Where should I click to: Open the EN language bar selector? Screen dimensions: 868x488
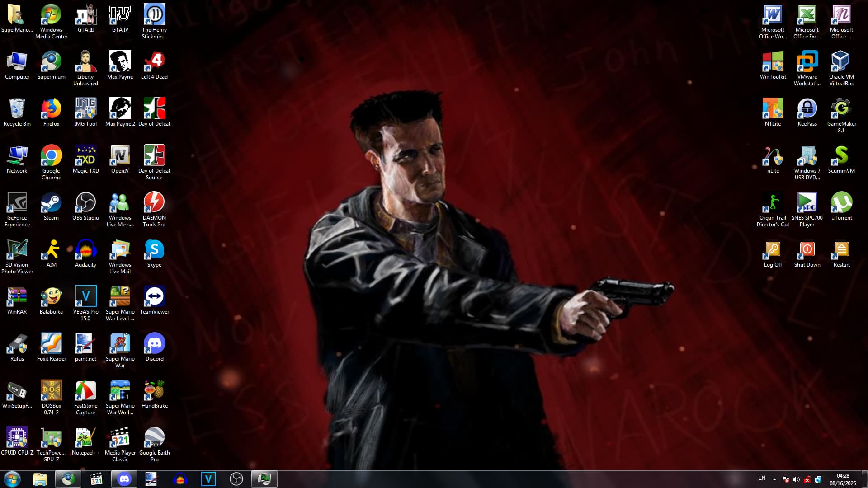[762, 478]
